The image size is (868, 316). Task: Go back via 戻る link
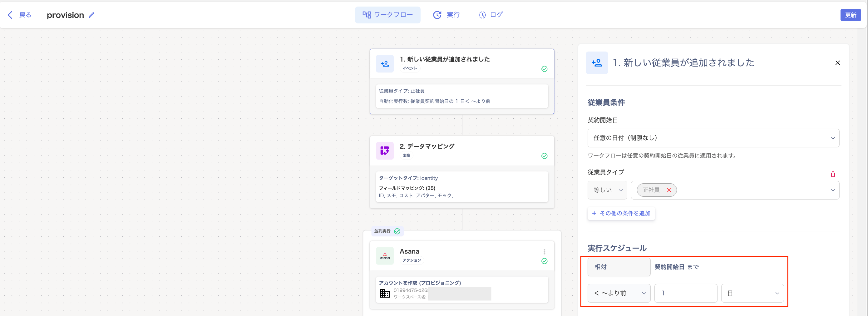click(25, 15)
